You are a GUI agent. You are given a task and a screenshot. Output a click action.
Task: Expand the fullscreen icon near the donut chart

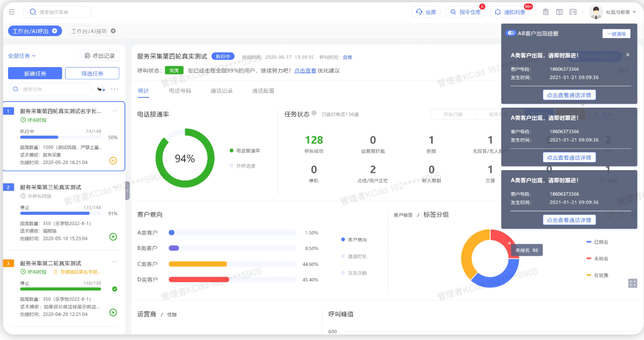[x=633, y=283]
